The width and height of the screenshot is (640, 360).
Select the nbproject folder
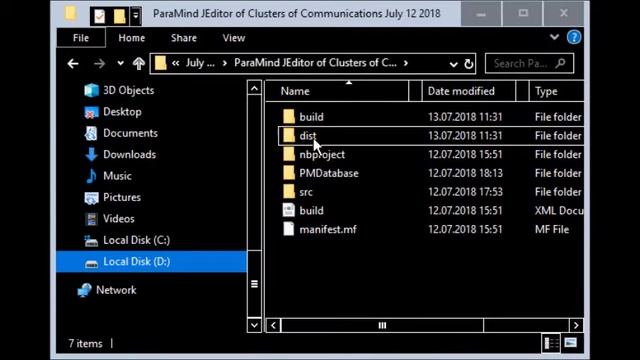(431, 155)
